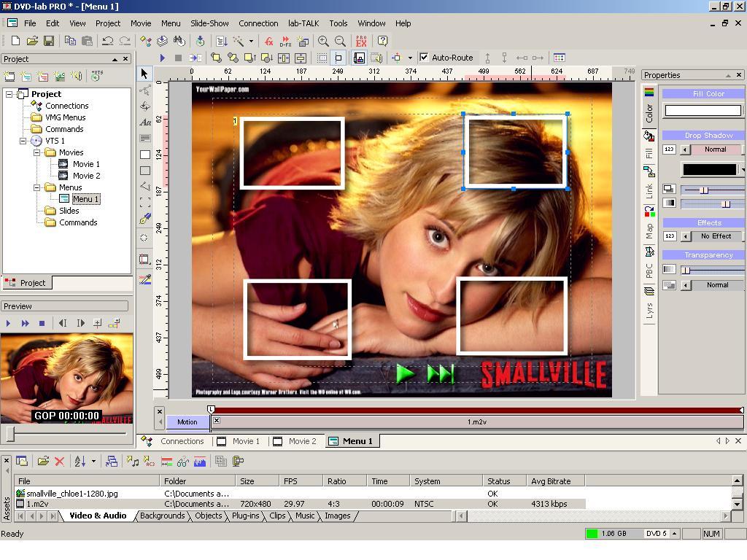The height and width of the screenshot is (560, 747).
Task: Open the lab-TALK menu
Action: [303, 23]
